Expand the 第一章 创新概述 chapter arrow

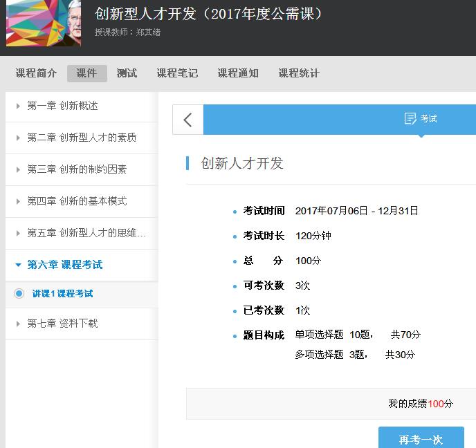(x=18, y=106)
